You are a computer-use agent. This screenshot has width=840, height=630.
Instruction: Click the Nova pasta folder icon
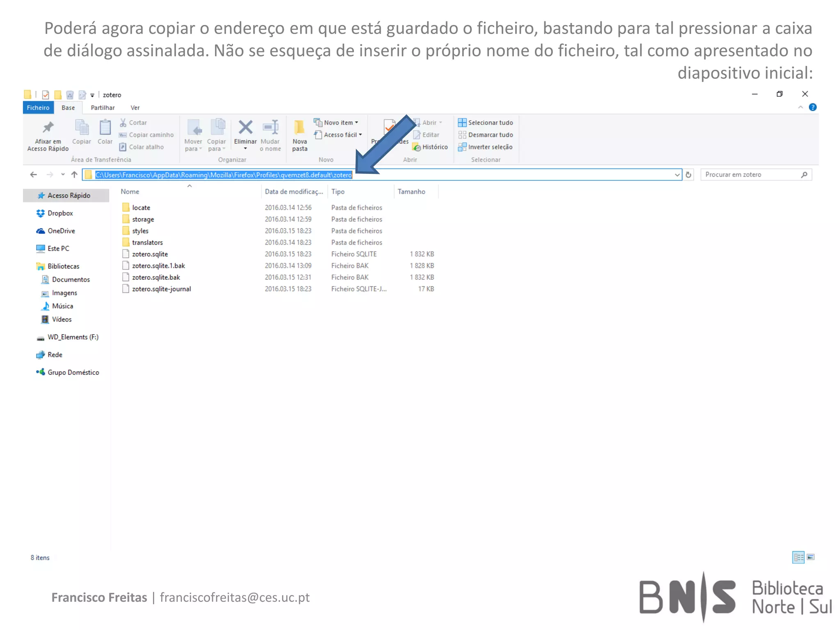tap(299, 128)
